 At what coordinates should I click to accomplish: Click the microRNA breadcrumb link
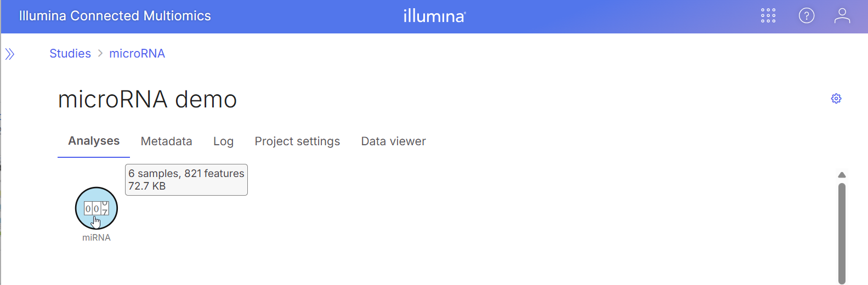tap(137, 53)
